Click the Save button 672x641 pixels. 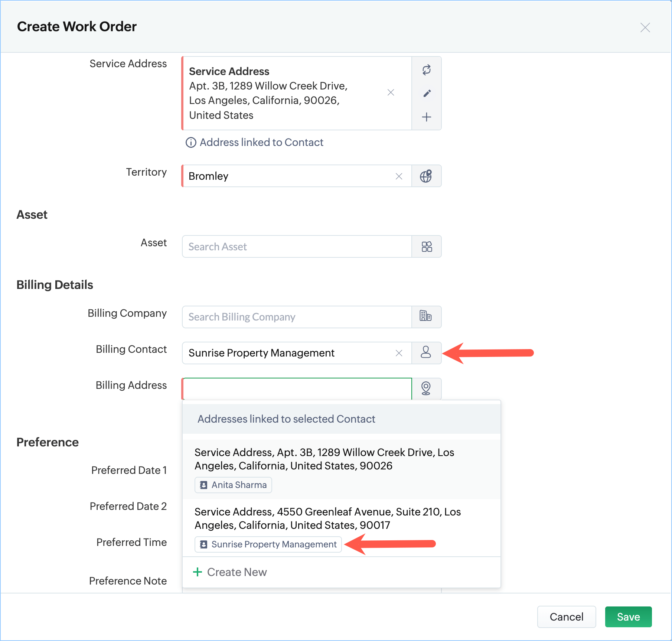628,617
